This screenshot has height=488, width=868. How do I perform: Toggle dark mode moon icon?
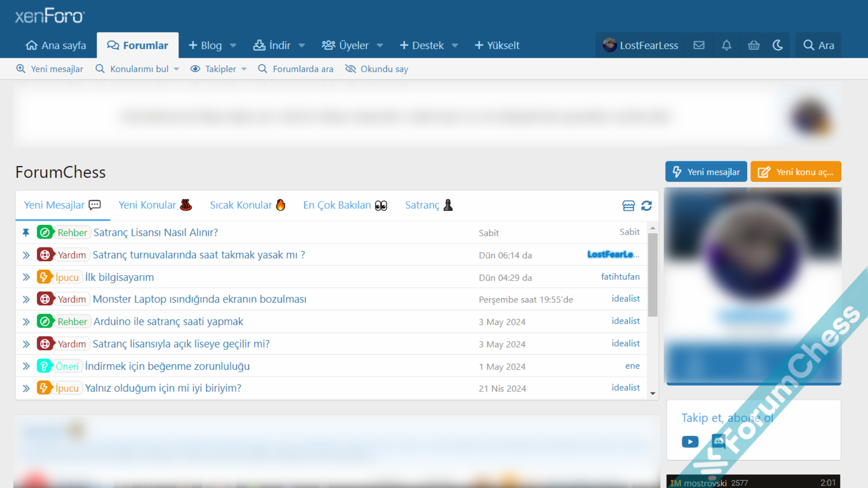[x=778, y=45]
